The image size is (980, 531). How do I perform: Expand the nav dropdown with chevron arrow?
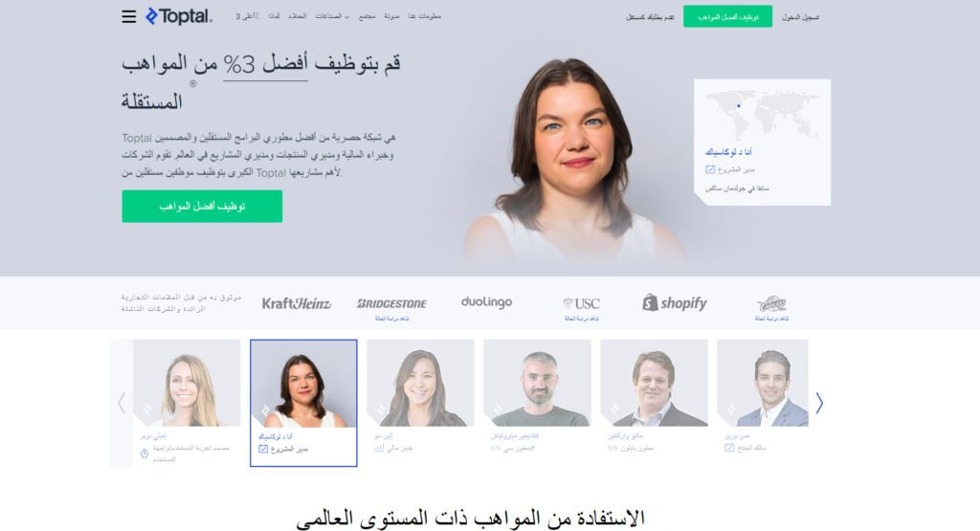click(332, 16)
